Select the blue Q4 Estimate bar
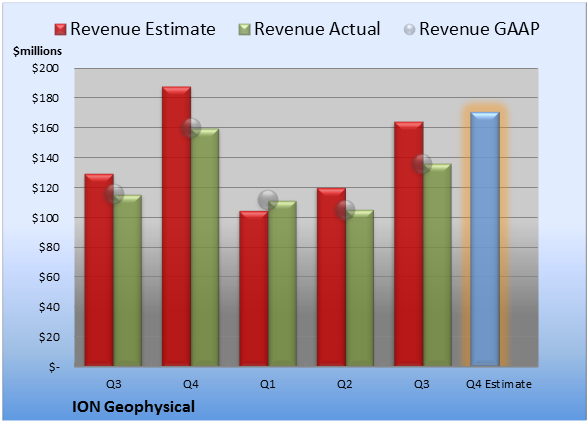 485,239
